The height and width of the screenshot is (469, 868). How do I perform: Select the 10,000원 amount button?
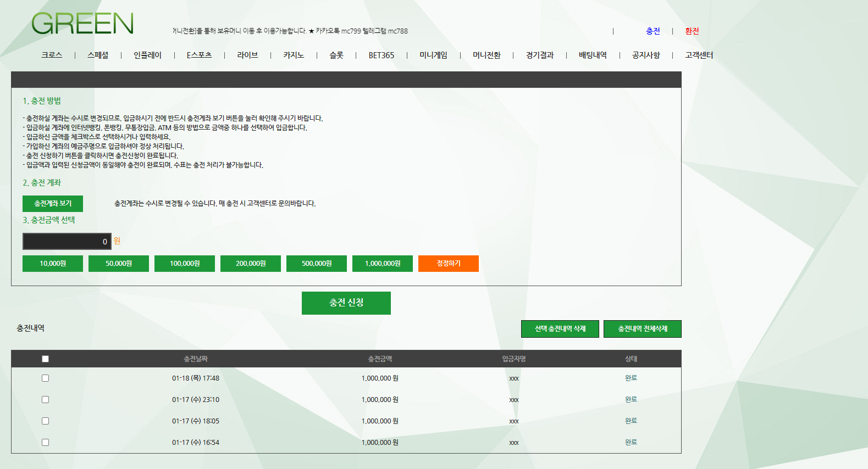point(53,264)
